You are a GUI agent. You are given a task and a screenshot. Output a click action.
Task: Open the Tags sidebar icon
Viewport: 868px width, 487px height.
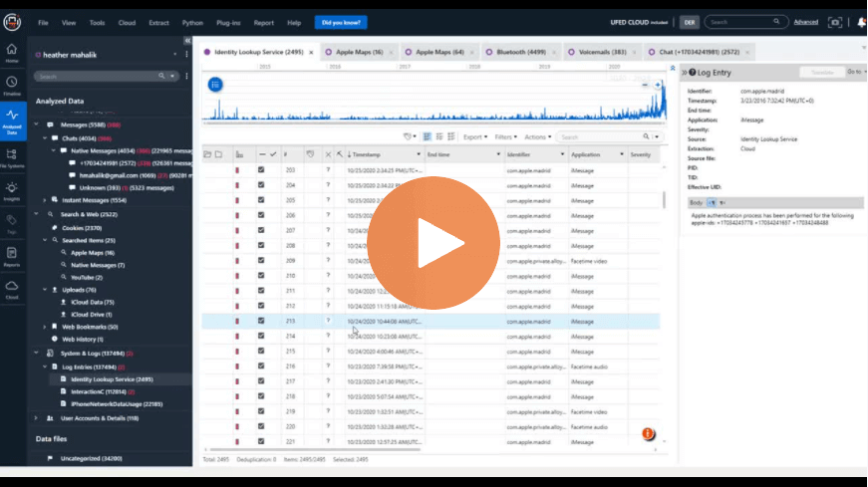[x=12, y=223]
